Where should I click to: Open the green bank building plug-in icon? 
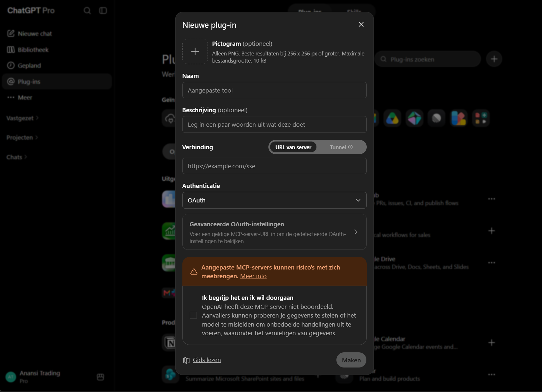coord(169,263)
